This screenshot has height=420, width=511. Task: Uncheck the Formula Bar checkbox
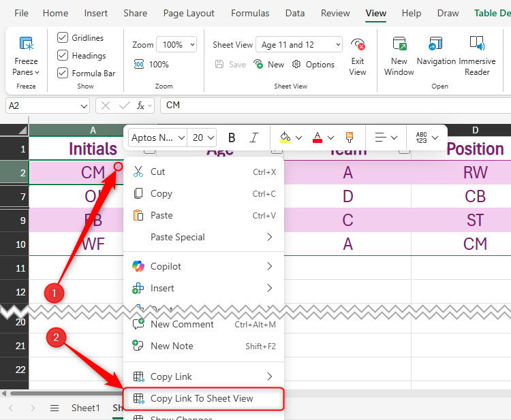coord(63,73)
